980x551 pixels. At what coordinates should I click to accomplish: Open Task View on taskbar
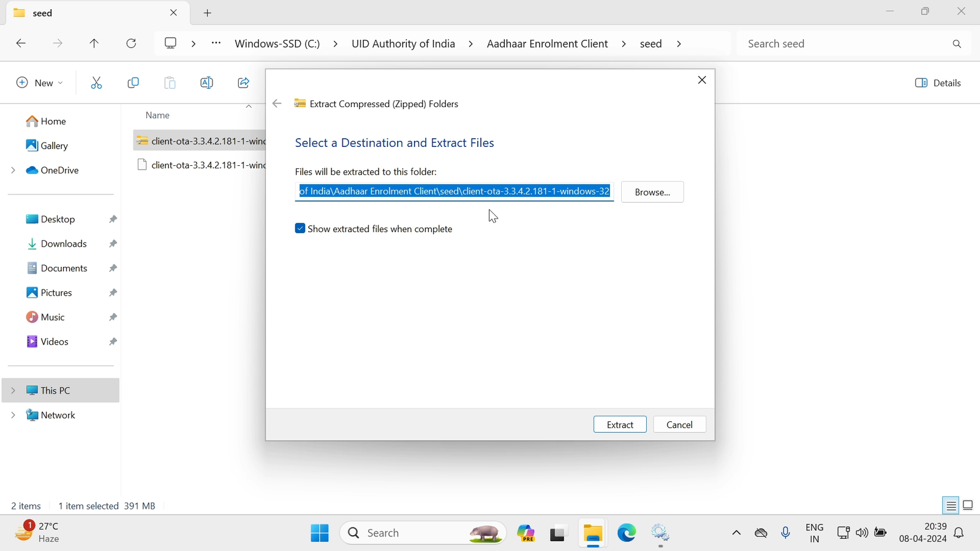pyautogui.click(x=558, y=534)
